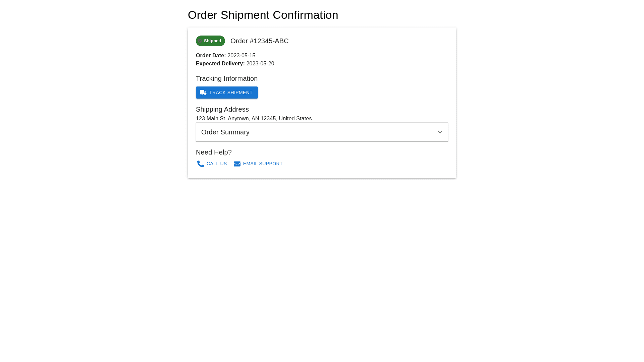The image size is (644, 362).
Task: Click the expected delivery date 2023-05-20
Action: click(260, 64)
